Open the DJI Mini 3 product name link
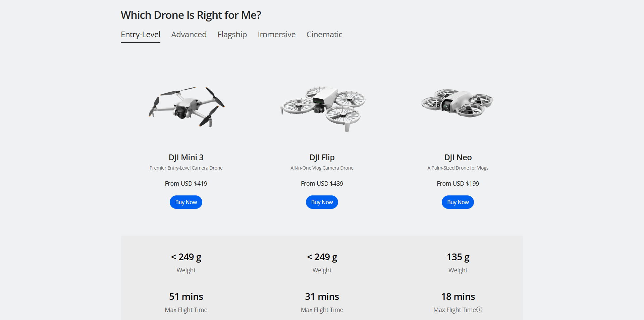This screenshot has width=644, height=320. [x=186, y=157]
